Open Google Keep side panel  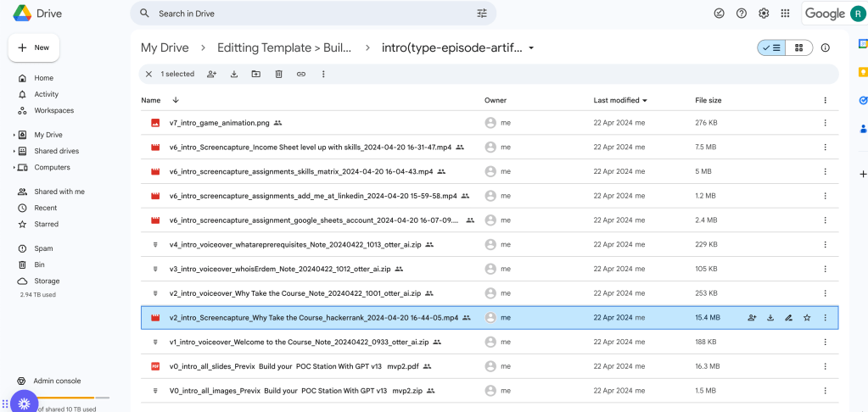point(862,72)
